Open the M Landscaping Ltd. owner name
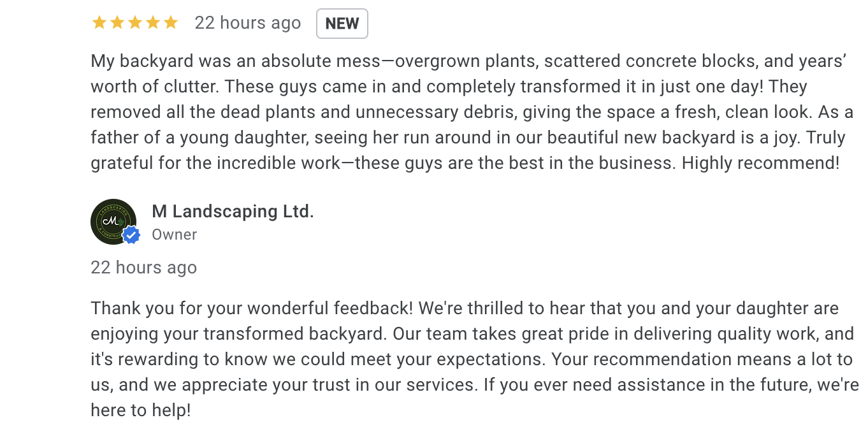This screenshot has height=427, width=868. pyautogui.click(x=233, y=211)
